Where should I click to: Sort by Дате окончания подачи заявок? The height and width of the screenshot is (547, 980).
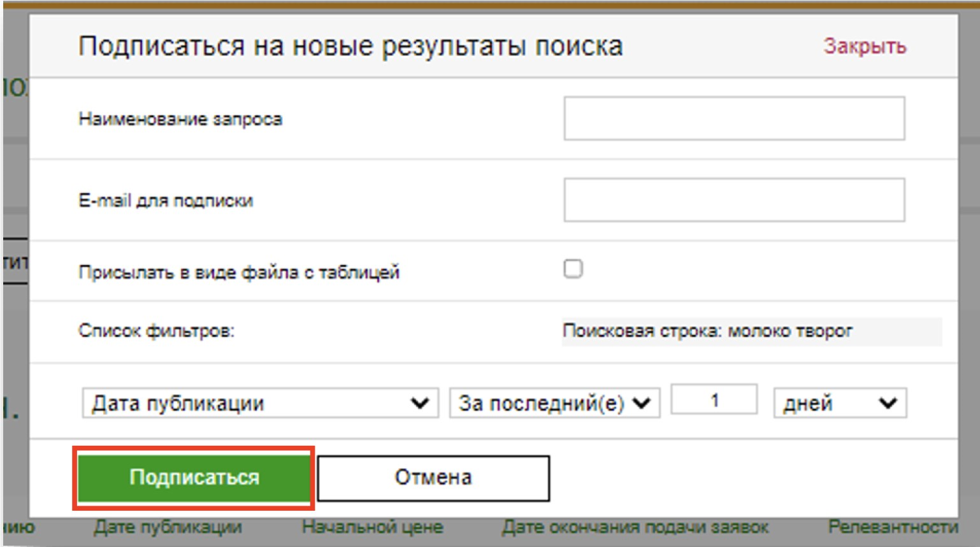coord(635,527)
